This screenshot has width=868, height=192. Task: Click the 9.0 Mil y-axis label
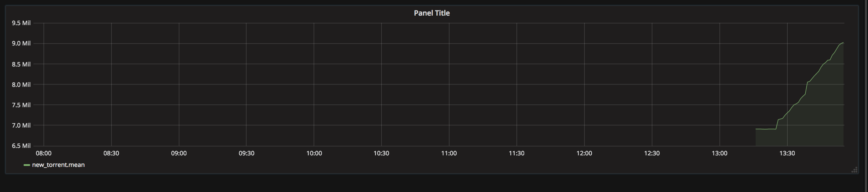click(21, 43)
